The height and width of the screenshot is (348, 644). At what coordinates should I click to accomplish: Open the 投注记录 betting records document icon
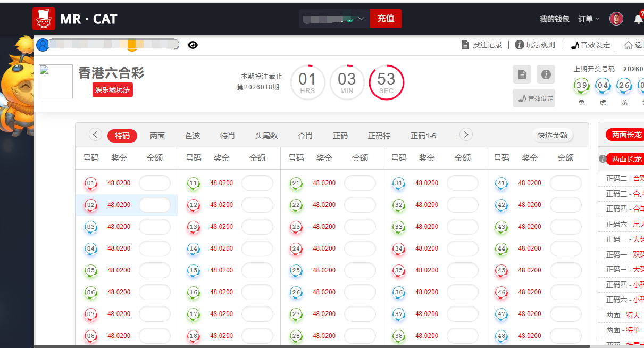(x=465, y=45)
